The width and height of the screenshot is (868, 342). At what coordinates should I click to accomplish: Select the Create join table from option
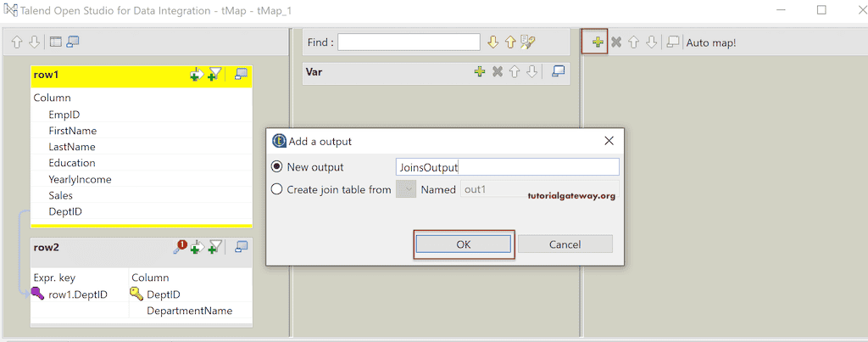[x=276, y=189]
